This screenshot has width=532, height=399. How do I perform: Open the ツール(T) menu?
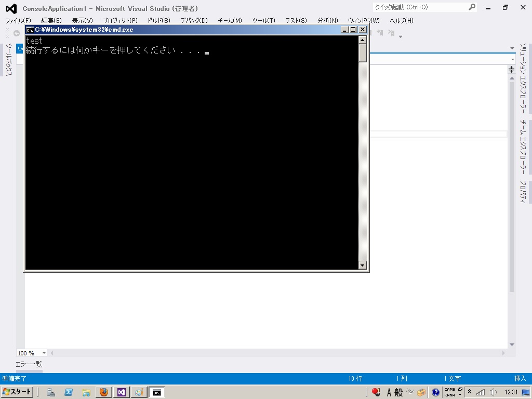[x=263, y=20]
